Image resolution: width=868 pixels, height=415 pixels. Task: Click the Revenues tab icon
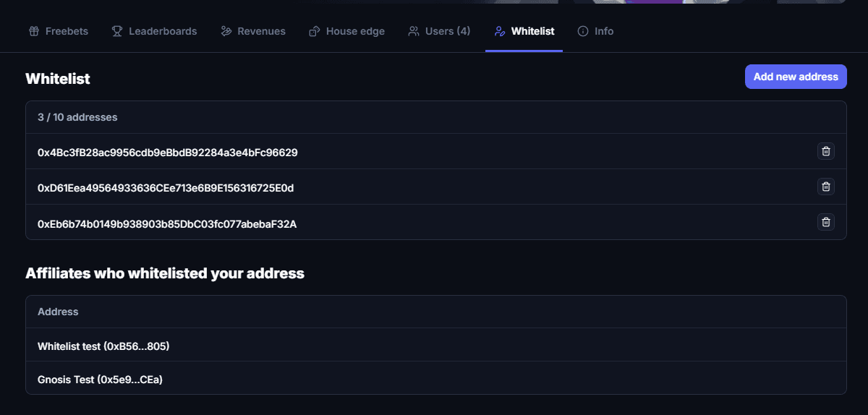click(226, 31)
